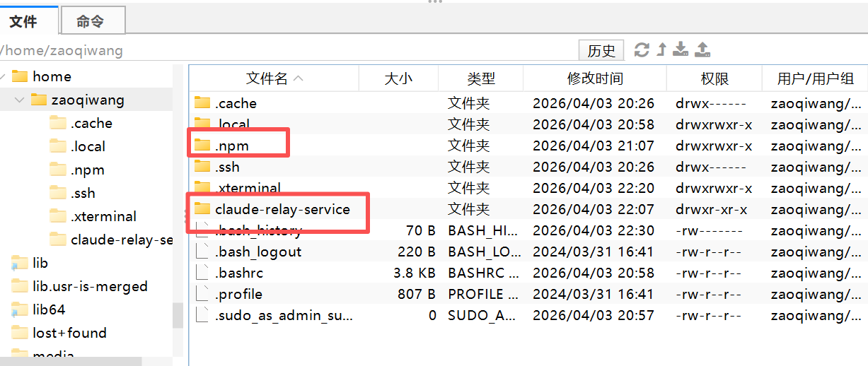
Task: Click the upload file icon
Action: tap(702, 50)
